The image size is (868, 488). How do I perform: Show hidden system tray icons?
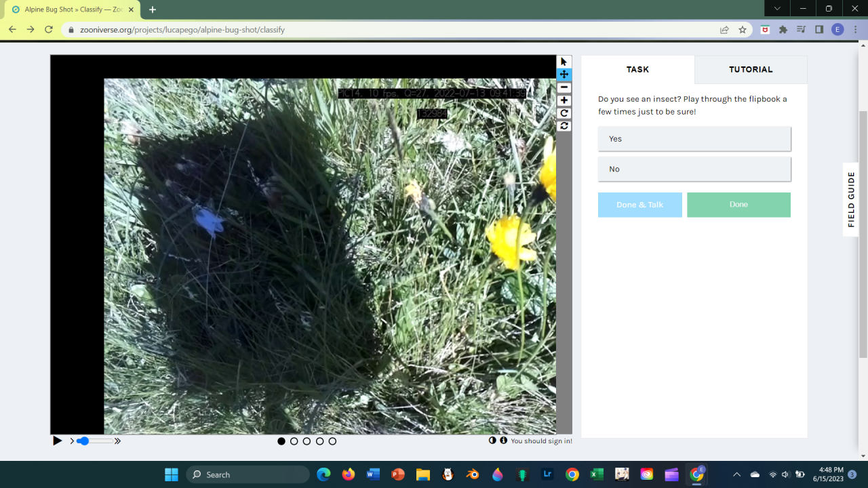click(x=737, y=474)
